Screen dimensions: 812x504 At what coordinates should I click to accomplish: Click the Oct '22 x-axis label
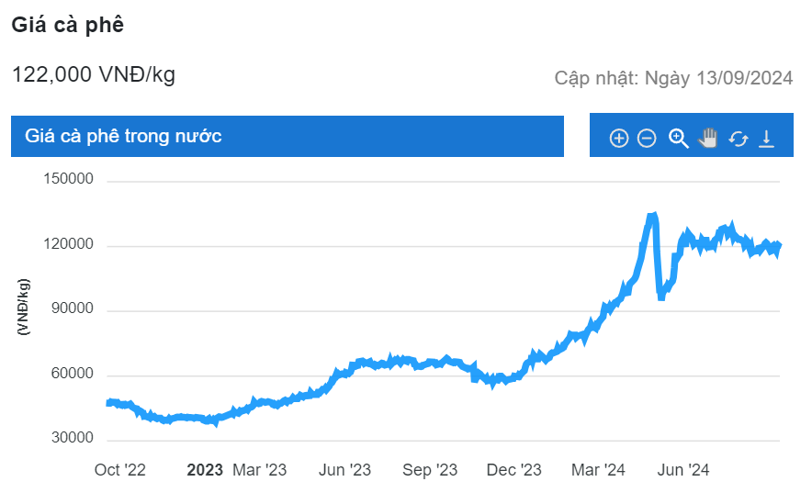click(120, 470)
